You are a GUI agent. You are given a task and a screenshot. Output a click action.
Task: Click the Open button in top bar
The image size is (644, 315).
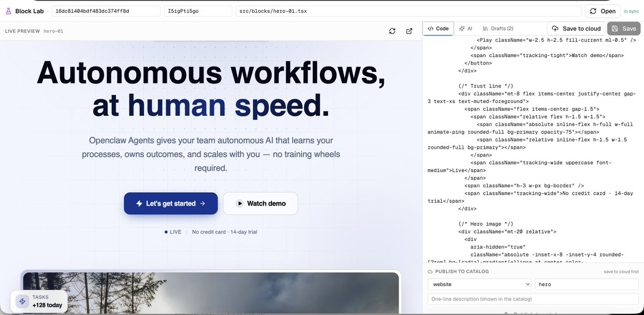coord(602,11)
